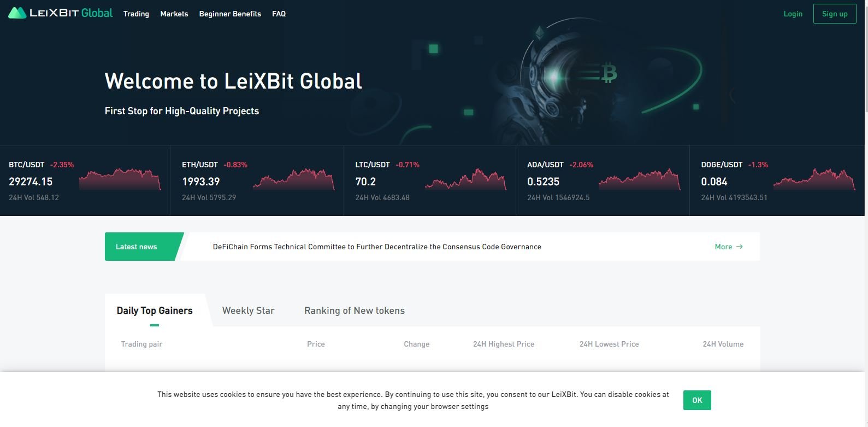Click the ETH price 1993.39
868x427 pixels.
pyautogui.click(x=201, y=182)
